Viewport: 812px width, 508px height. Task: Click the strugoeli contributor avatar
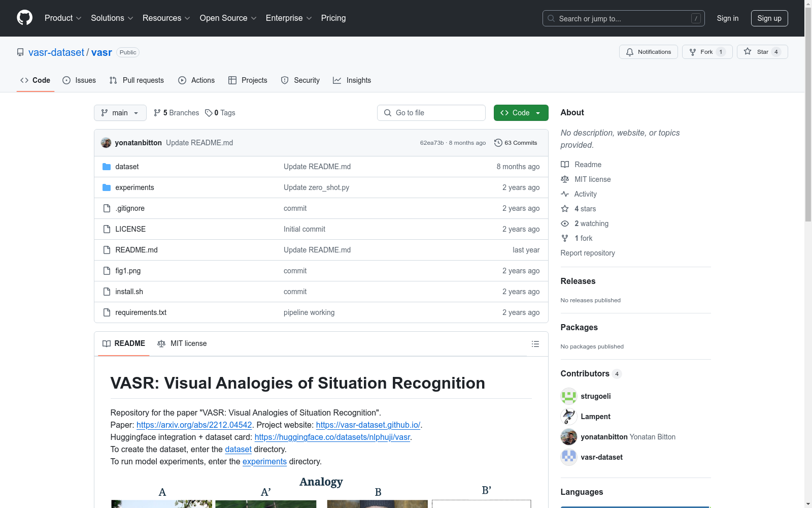pyautogui.click(x=569, y=396)
